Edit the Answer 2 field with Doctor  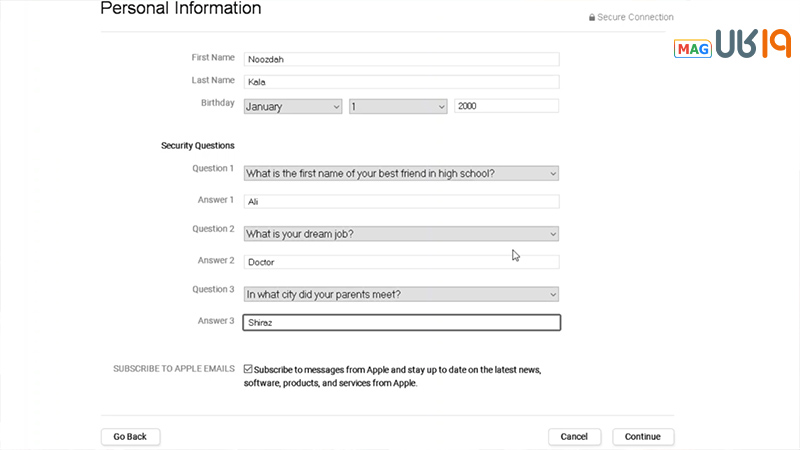401,262
